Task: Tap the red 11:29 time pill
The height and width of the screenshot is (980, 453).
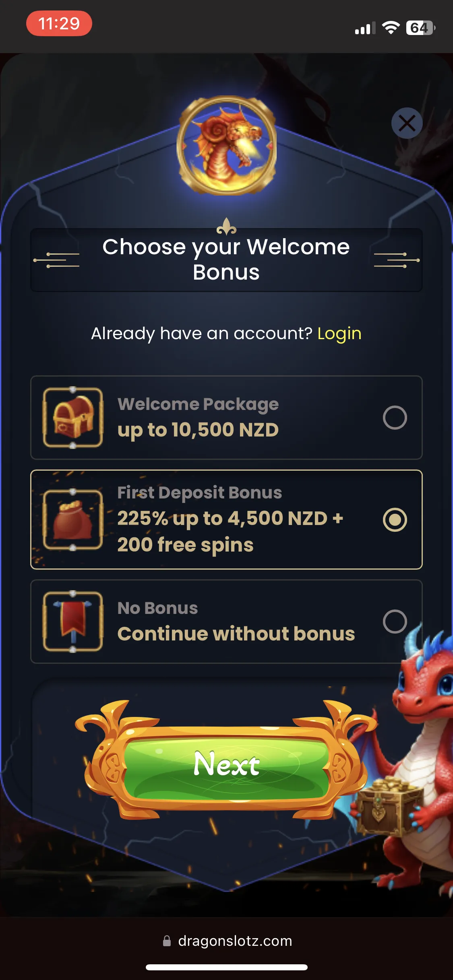Action: [x=59, y=23]
